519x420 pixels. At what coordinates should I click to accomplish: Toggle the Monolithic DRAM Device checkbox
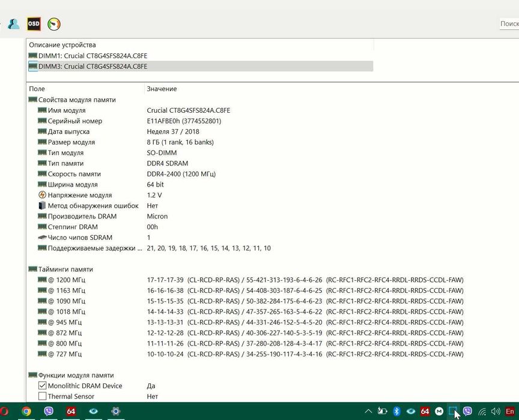42,386
